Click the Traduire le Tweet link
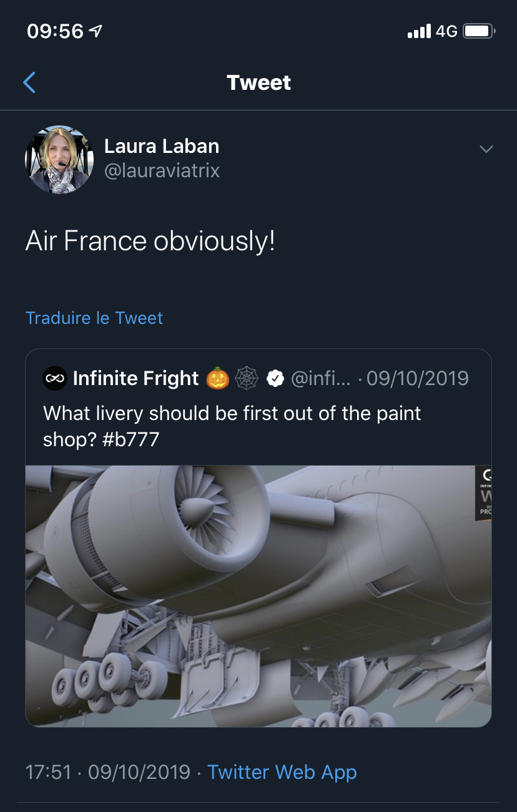This screenshot has height=812, width=517. 94,318
